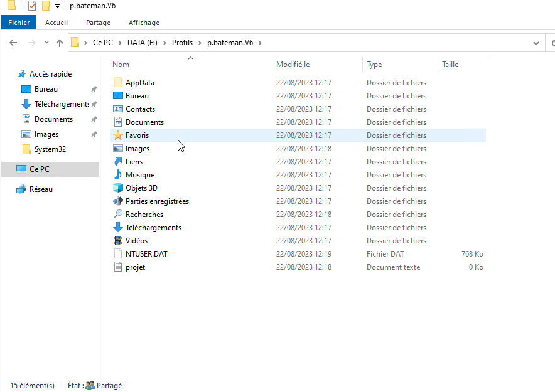Open the Fichier menu
555x392 pixels.
click(x=19, y=23)
